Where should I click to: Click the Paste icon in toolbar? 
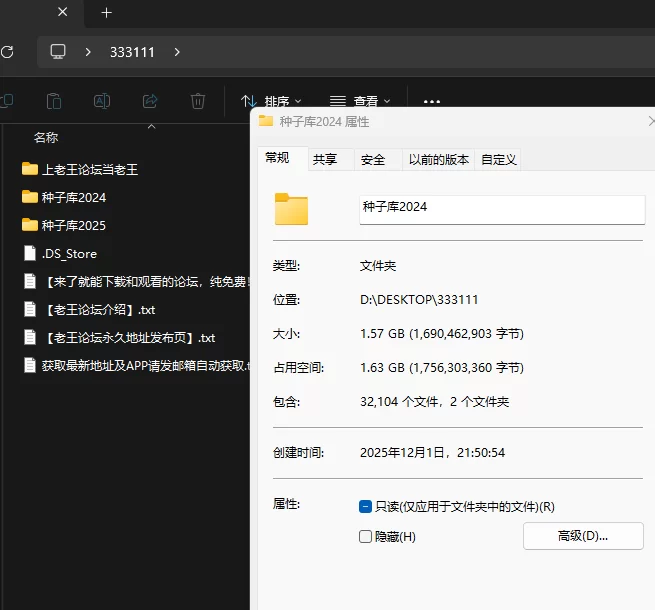tap(54, 101)
